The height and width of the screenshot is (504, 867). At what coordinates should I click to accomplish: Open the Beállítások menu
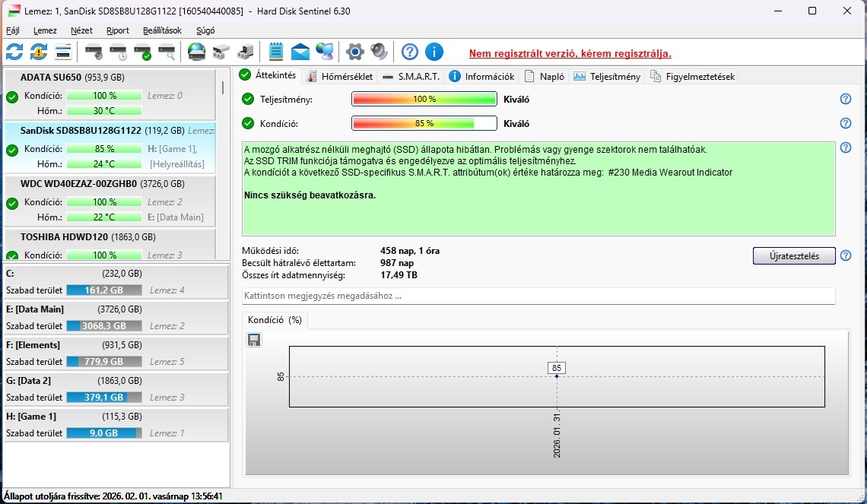pyautogui.click(x=162, y=30)
